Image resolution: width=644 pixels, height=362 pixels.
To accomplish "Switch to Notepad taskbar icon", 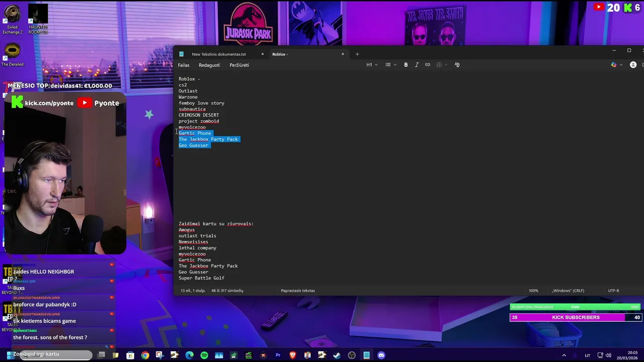I will [x=367, y=355].
